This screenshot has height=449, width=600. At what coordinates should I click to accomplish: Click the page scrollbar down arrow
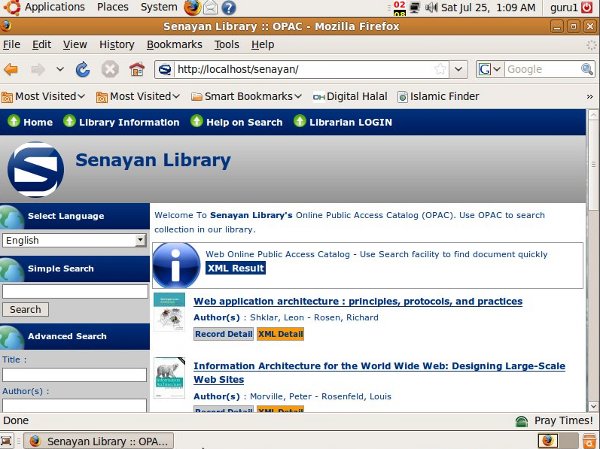593,406
